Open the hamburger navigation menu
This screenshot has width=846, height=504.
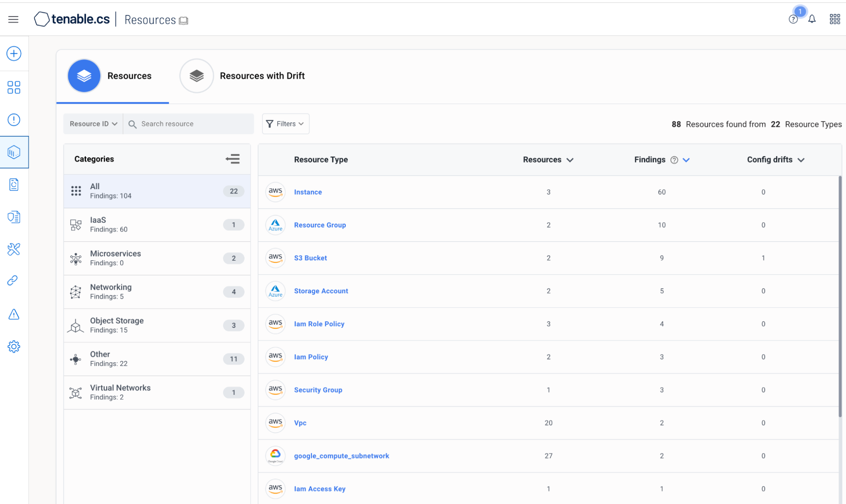pyautogui.click(x=13, y=19)
